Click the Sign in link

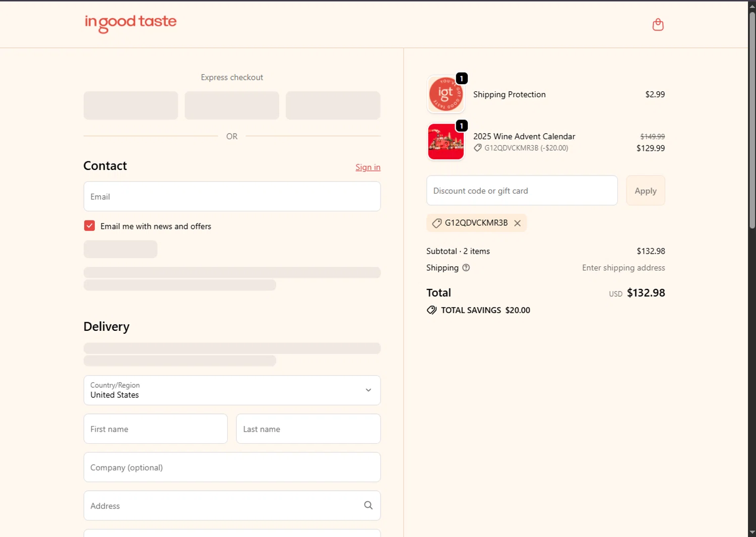click(368, 167)
